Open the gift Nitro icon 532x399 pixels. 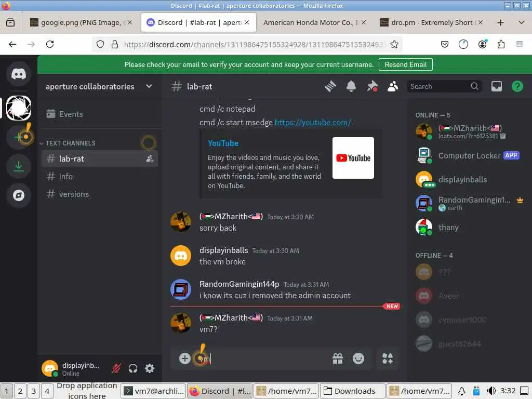pyautogui.click(x=338, y=358)
